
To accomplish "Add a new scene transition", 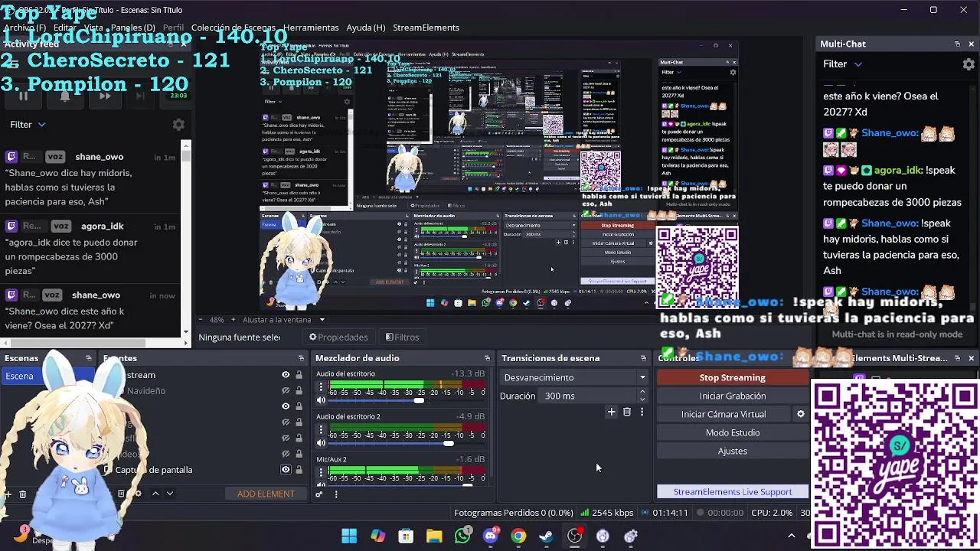I will point(611,412).
